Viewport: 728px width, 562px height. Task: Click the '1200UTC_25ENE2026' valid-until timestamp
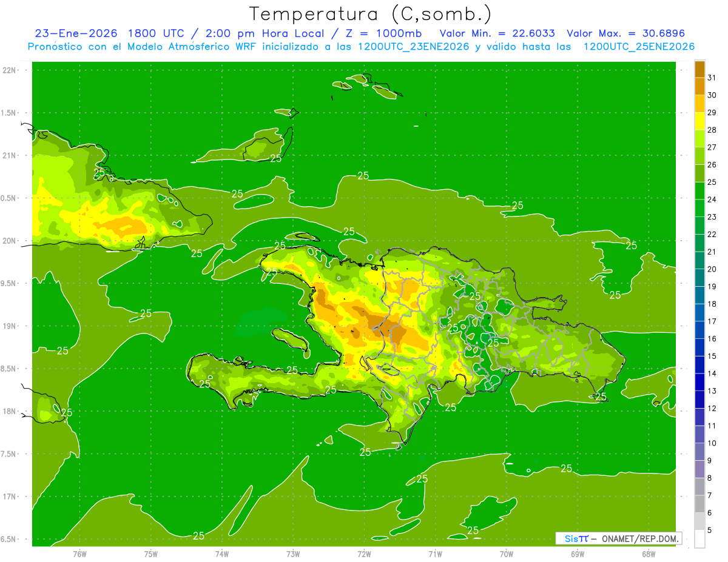click(639, 47)
